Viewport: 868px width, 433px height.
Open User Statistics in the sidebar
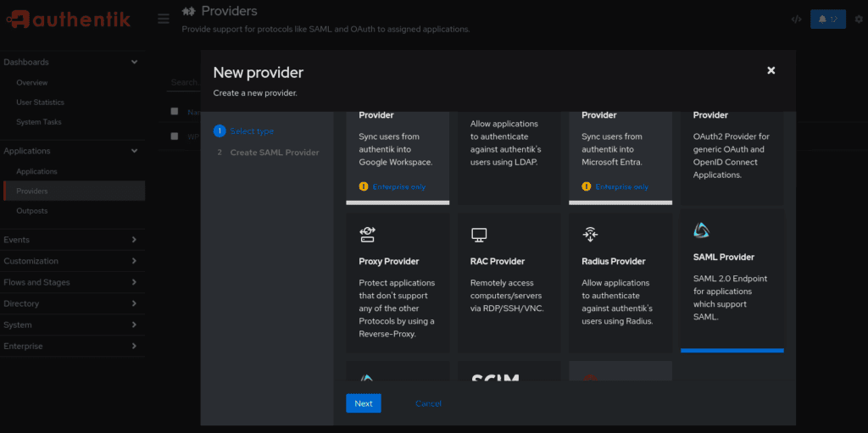click(x=40, y=103)
